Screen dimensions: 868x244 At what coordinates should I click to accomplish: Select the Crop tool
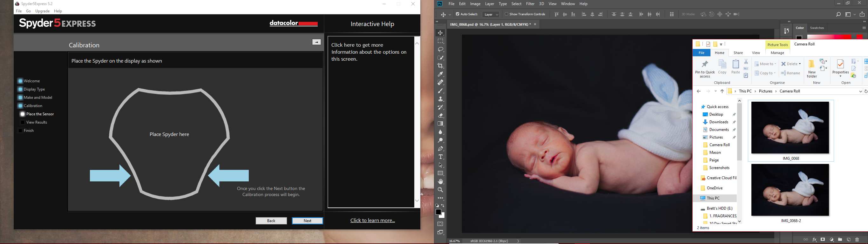(440, 66)
